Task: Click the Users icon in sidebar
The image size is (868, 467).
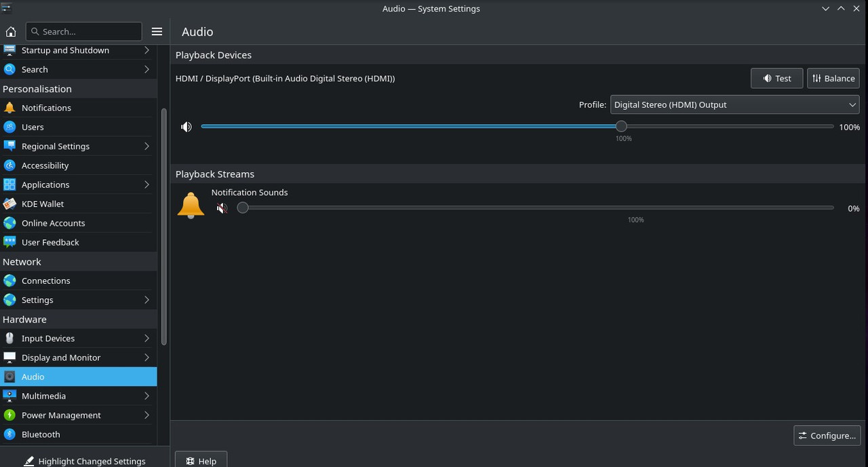Action: coord(9,127)
